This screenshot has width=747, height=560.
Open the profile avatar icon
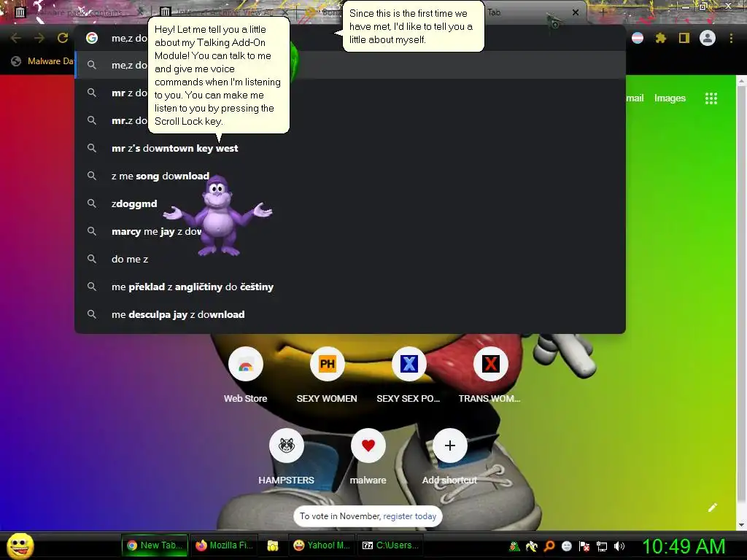(x=708, y=38)
